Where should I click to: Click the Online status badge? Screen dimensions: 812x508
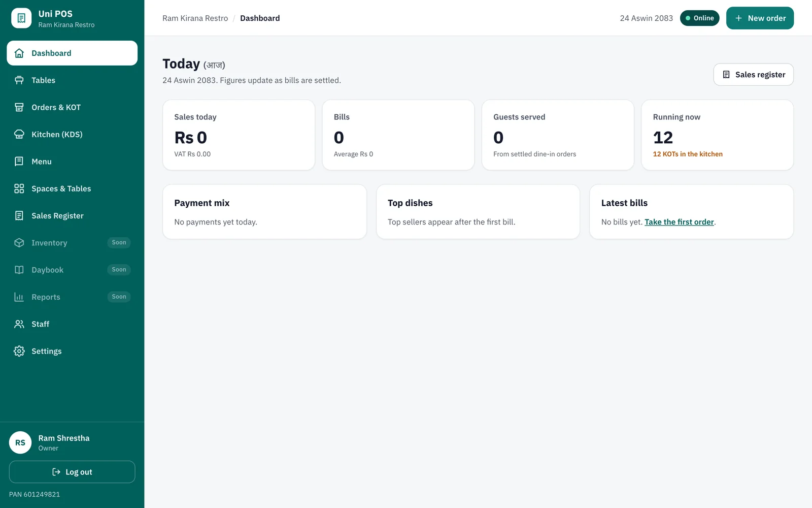(700, 18)
